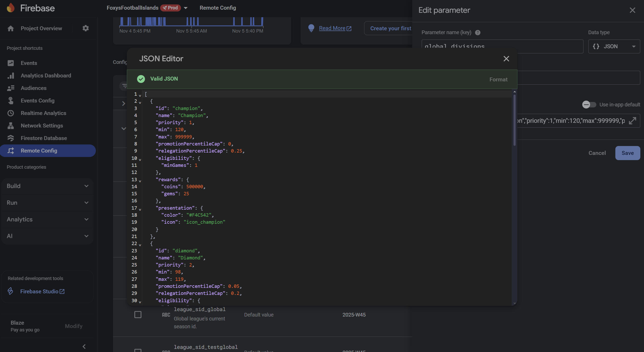Click the project settings gear icon
The height and width of the screenshot is (352, 644).
[86, 28]
